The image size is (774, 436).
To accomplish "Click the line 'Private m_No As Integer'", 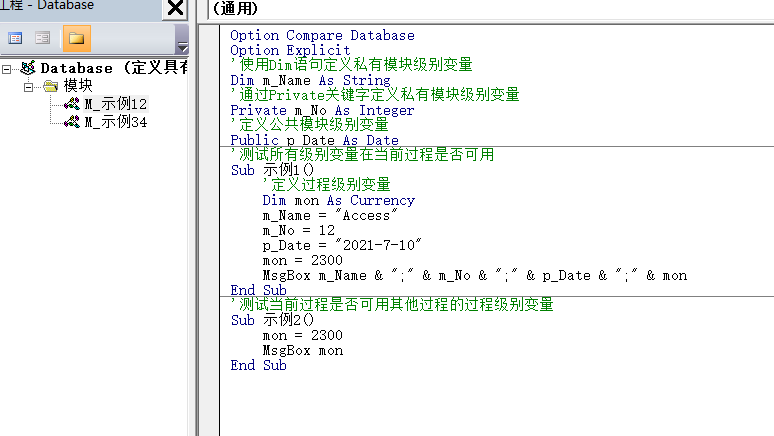I will (322, 111).
